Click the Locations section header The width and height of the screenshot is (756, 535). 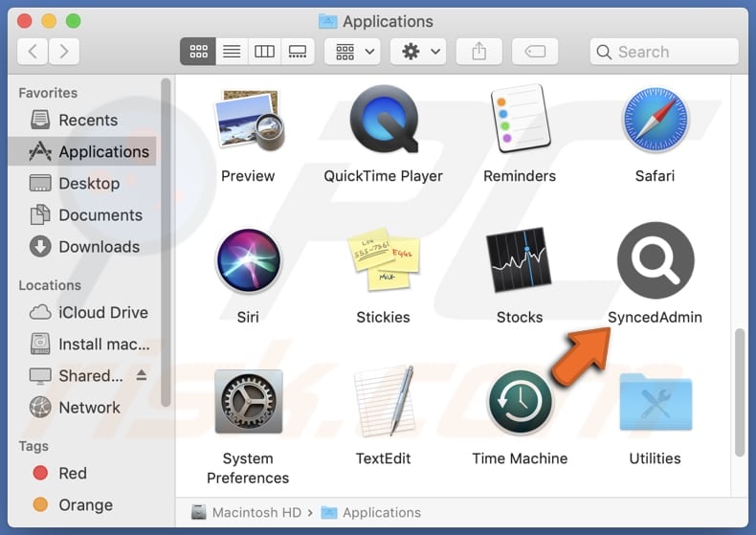(x=50, y=285)
